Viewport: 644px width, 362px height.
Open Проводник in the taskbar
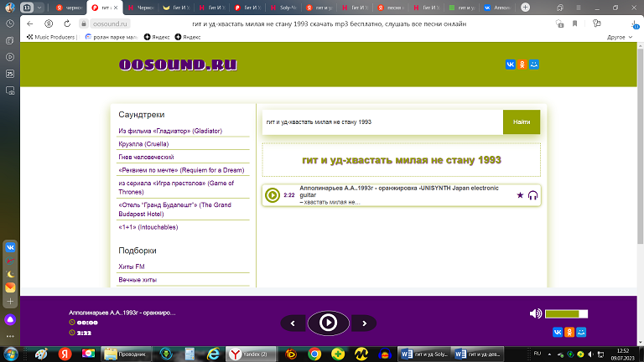click(x=125, y=354)
